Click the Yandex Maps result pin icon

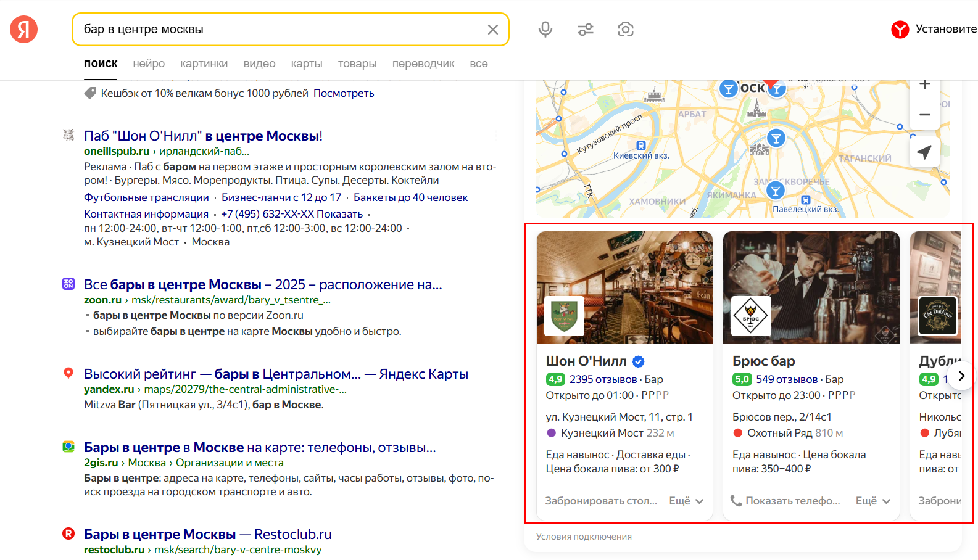point(68,373)
